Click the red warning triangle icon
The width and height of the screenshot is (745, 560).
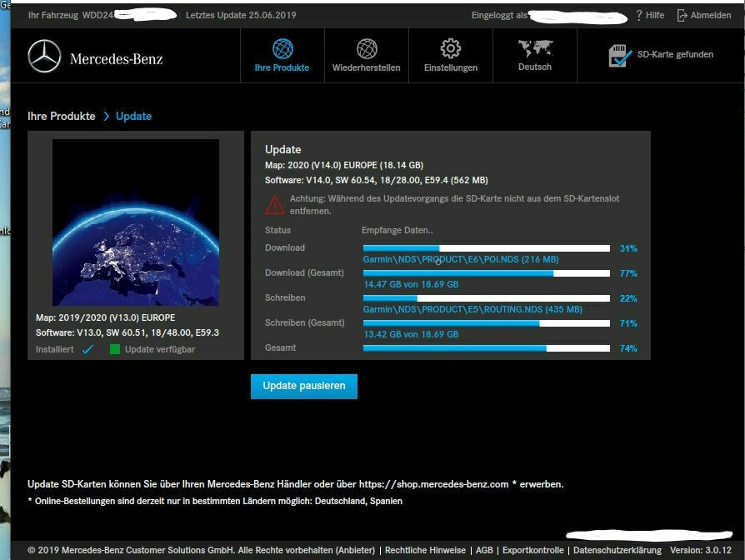tap(275, 205)
